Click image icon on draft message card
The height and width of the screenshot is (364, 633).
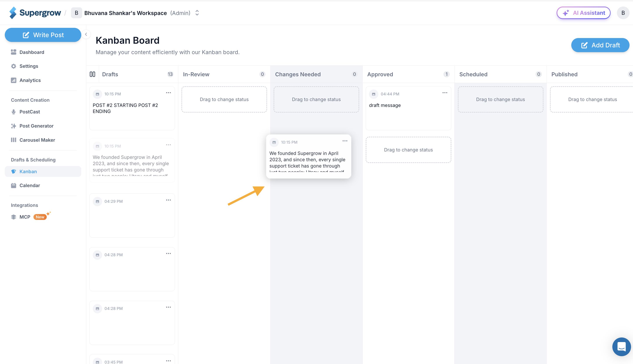click(374, 94)
